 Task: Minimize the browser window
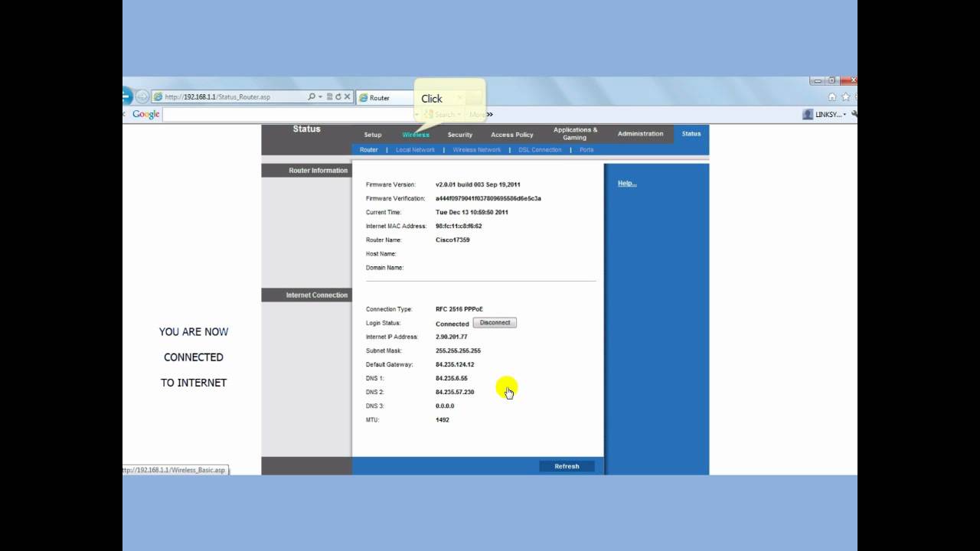pyautogui.click(x=817, y=80)
